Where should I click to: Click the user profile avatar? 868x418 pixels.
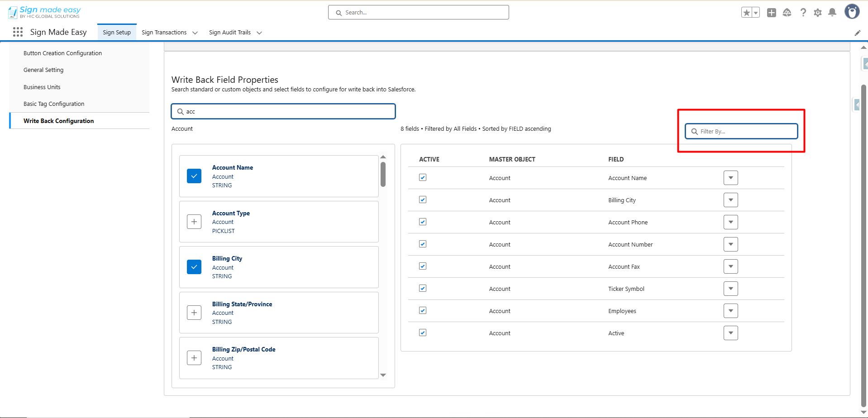tap(852, 12)
